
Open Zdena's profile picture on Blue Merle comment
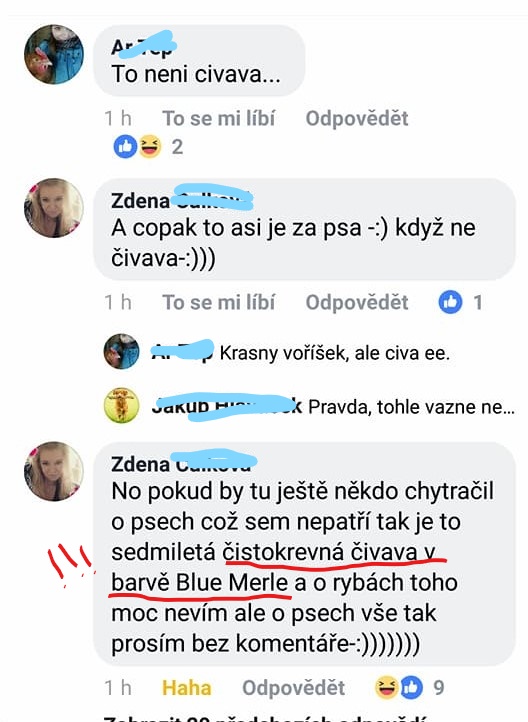54,472
